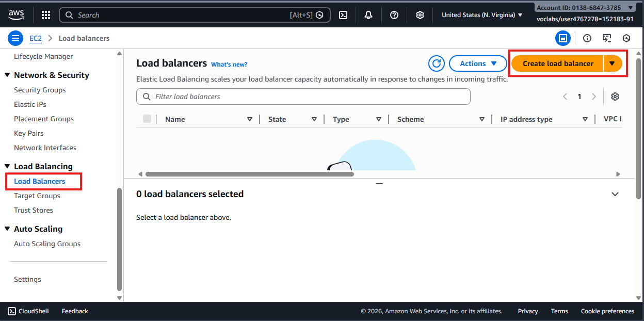
Task: Collapse the Network & Security section
Action: pos(7,75)
